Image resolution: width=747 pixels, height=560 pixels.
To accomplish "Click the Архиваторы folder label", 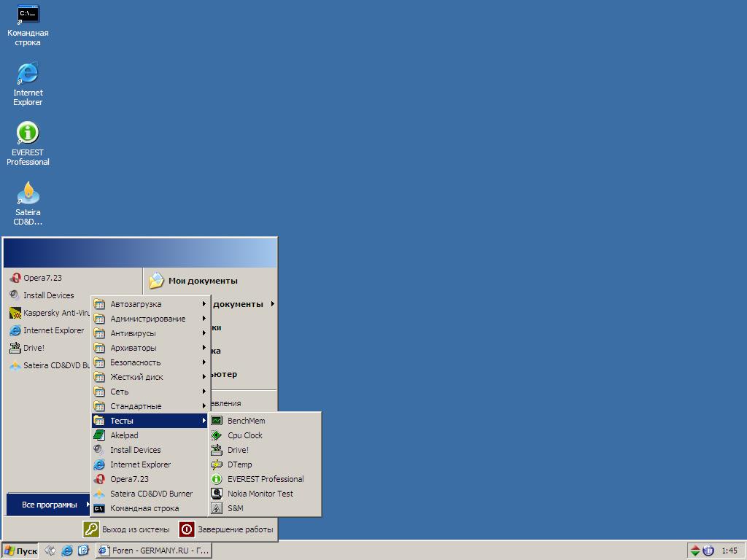I will coord(133,348).
